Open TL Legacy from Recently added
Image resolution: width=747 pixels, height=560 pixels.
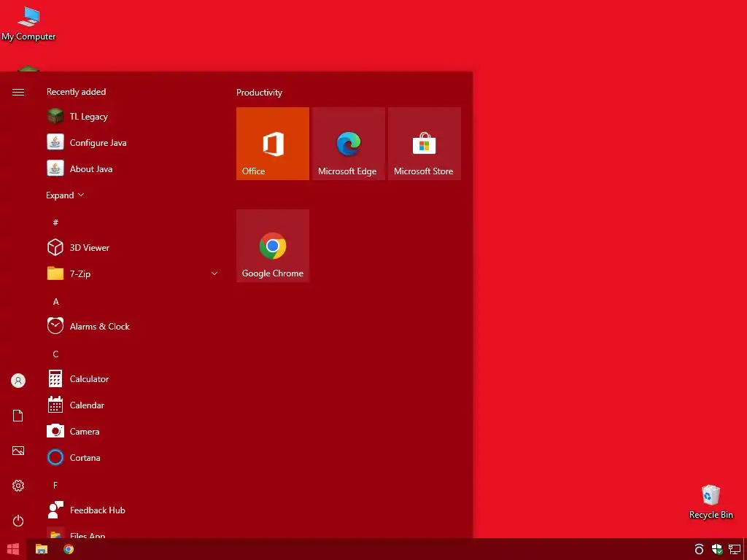pos(132,116)
